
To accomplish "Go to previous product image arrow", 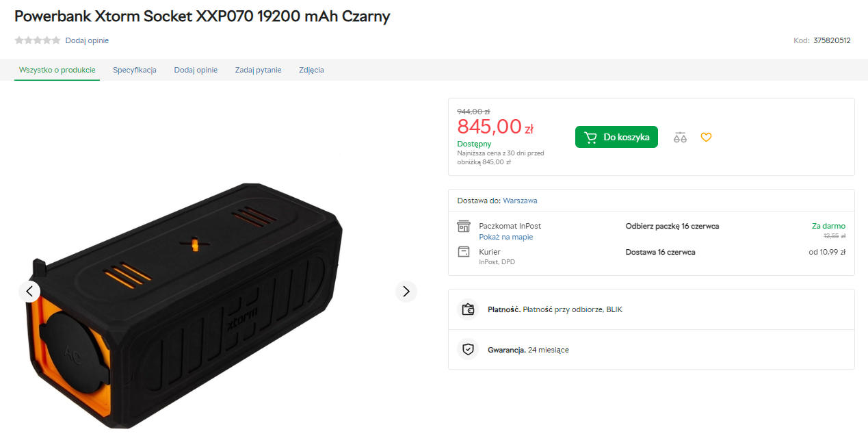I will pyautogui.click(x=29, y=292).
